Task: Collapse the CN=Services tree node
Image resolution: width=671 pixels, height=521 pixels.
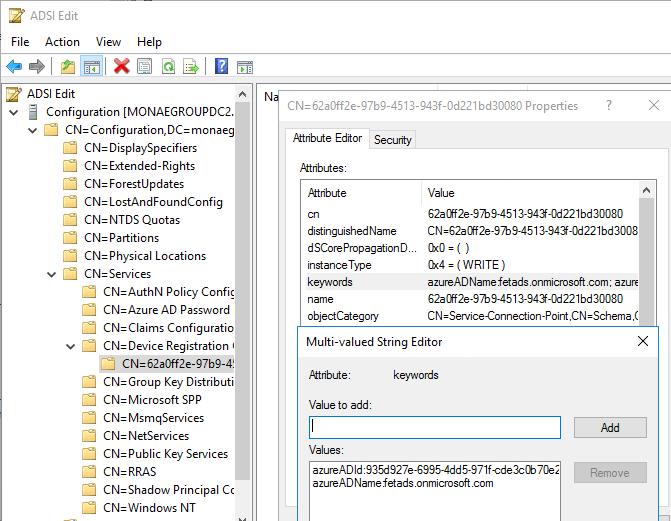Action: (49, 274)
